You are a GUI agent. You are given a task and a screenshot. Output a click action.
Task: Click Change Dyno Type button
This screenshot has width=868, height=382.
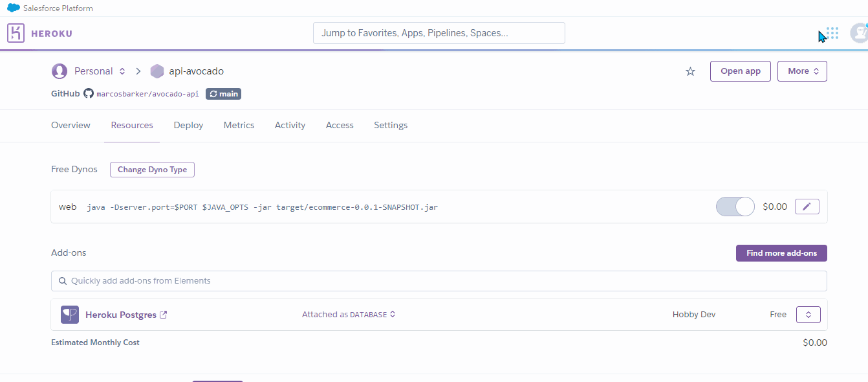152,170
